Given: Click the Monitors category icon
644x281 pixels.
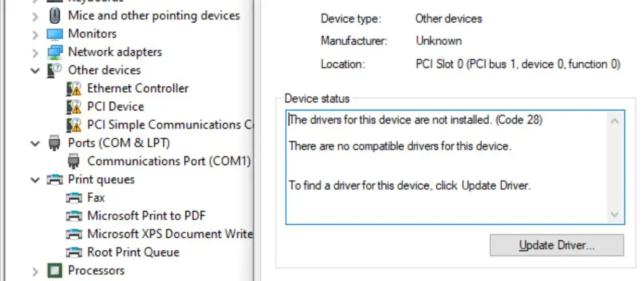Looking at the screenshot, I should (54, 34).
